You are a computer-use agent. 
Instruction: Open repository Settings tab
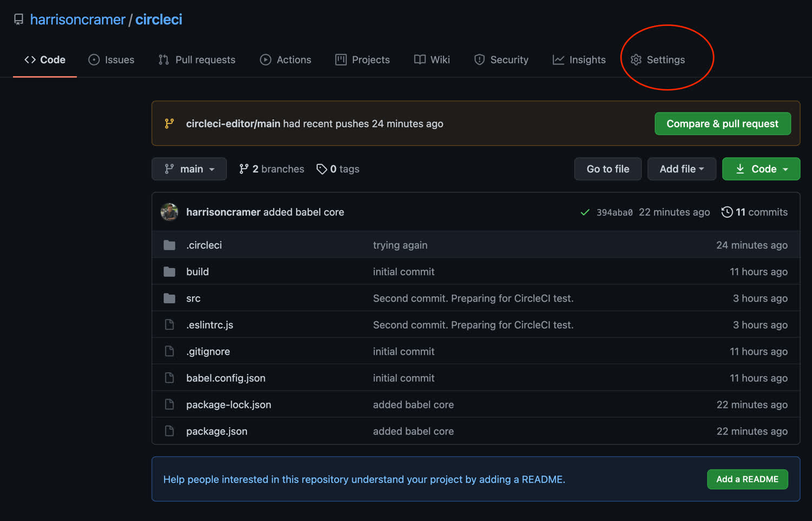click(658, 60)
